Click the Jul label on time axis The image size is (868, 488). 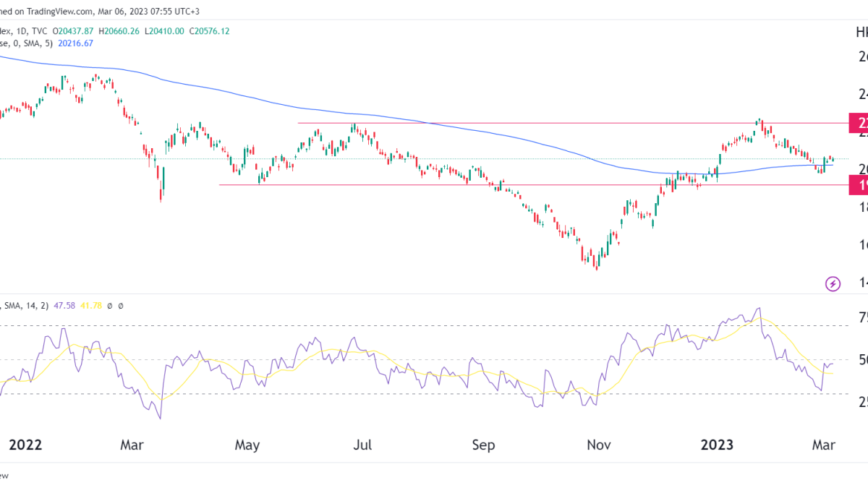[x=362, y=445]
